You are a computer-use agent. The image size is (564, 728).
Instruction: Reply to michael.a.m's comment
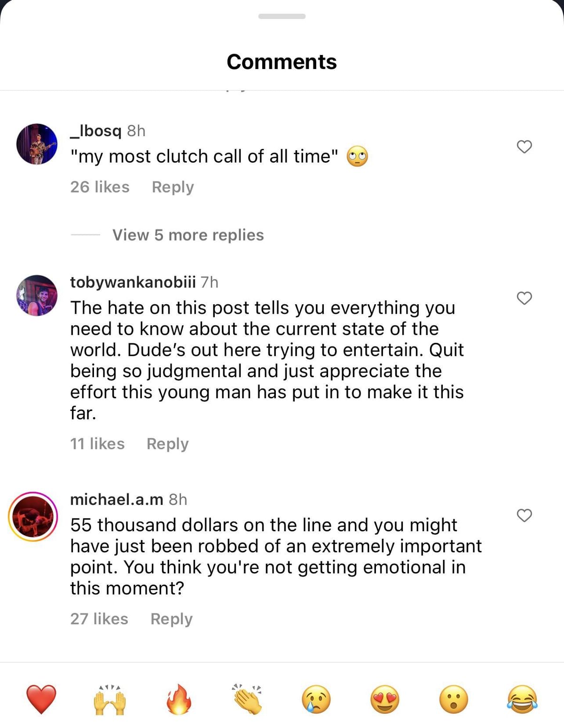[x=171, y=619]
